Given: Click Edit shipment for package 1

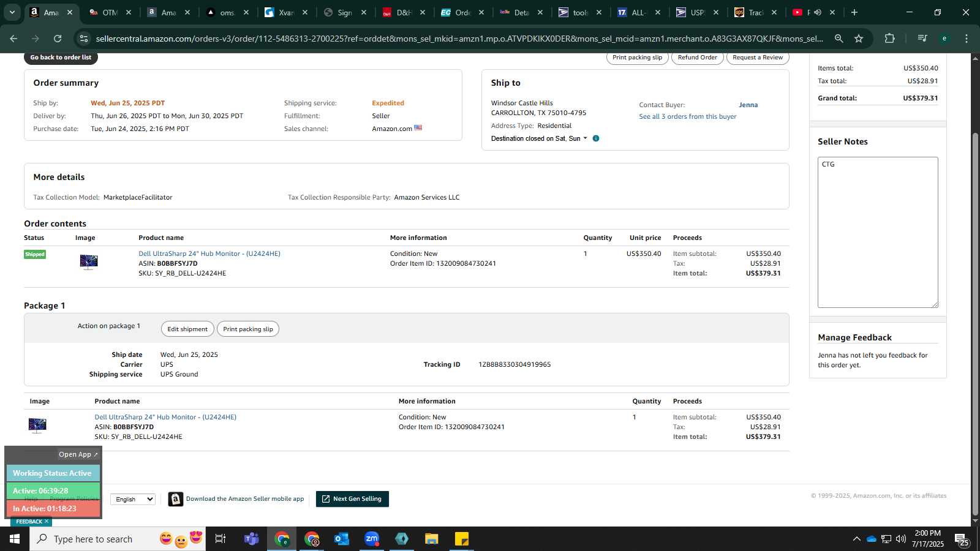Looking at the screenshot, I should coord(187,329).
